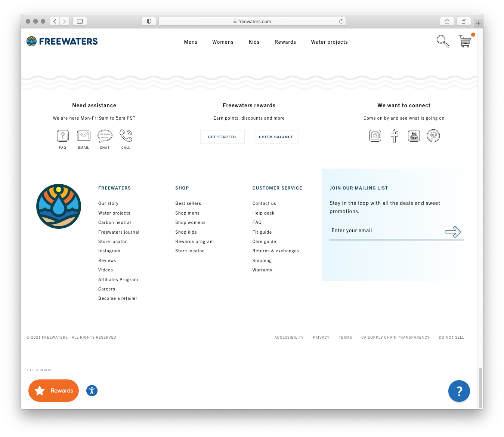
Task: Show all tabs in Safari
Action: point(464,21)
